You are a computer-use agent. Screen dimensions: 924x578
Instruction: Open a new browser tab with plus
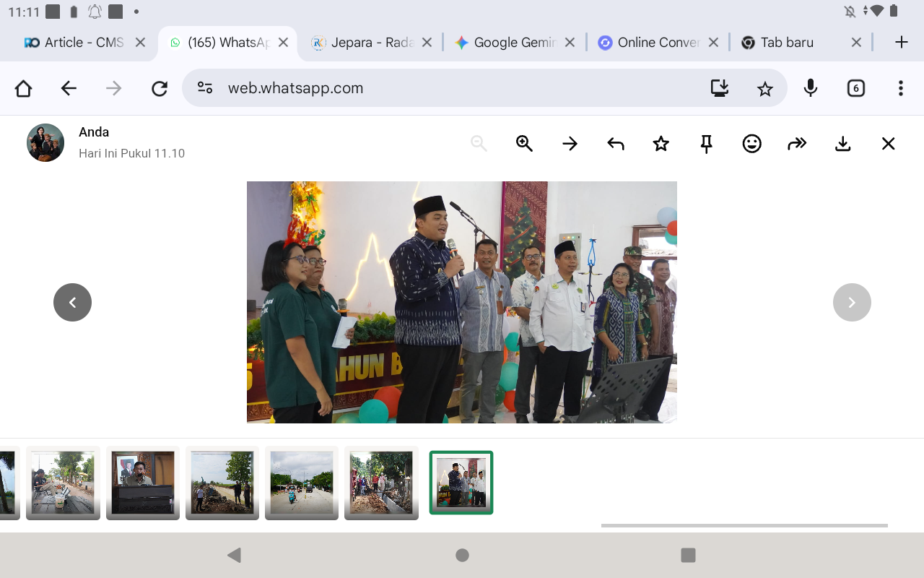coord(901,43)
